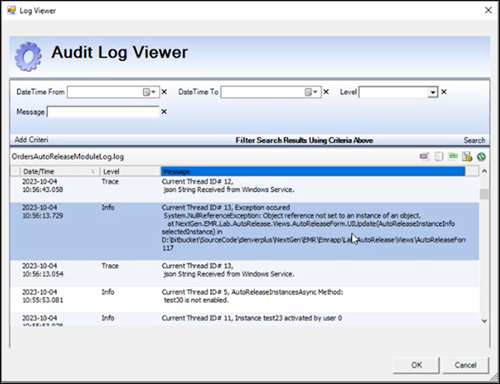
Task: Expand the Level combo box
Action: pyautogui.click(x=432, y=92)
